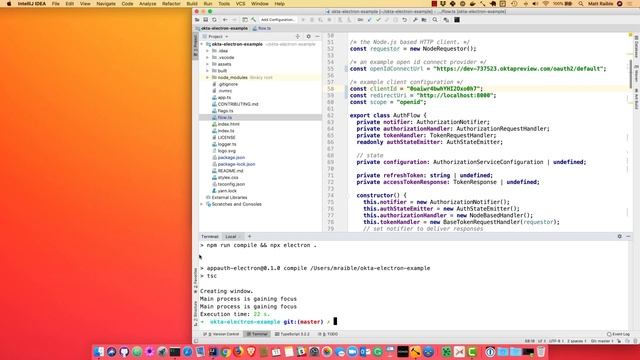Open Terminal panel gear settings
The image size is (640, 360).
[x=620, y=236]
